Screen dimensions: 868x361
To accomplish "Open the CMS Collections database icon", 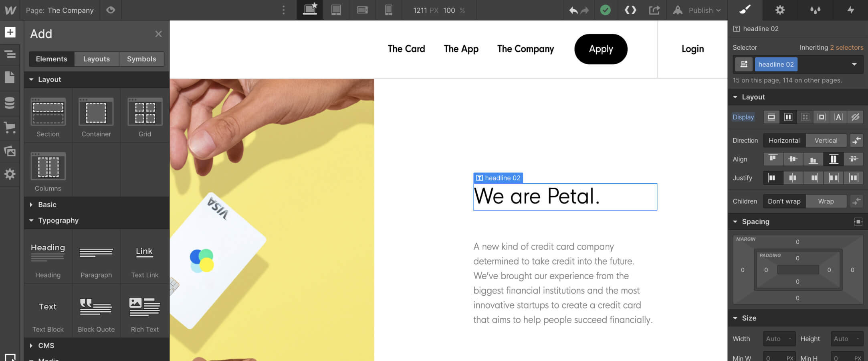I will [x=10, y=103].
